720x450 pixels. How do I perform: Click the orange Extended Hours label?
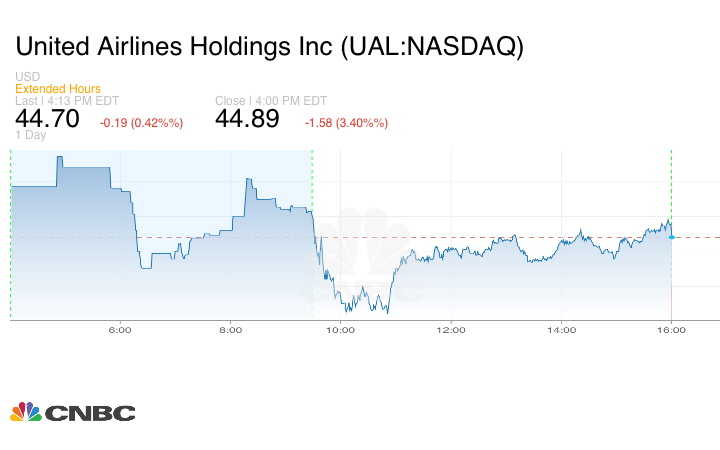click(x=58, y=89)
